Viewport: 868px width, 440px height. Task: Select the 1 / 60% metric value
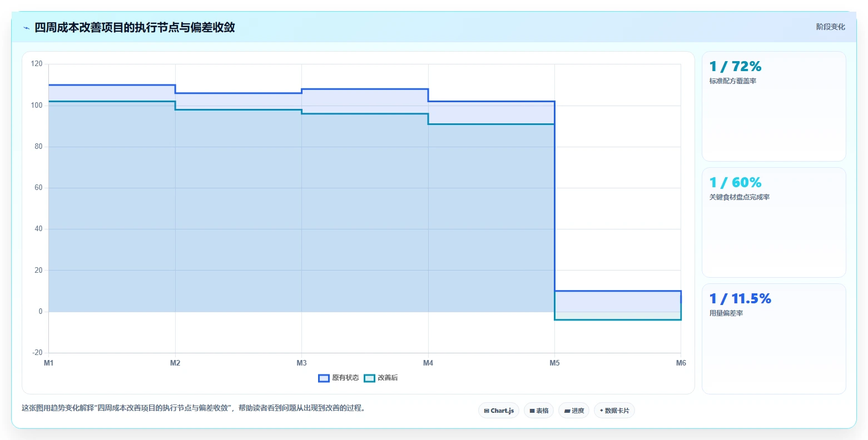tap(735, 183)
